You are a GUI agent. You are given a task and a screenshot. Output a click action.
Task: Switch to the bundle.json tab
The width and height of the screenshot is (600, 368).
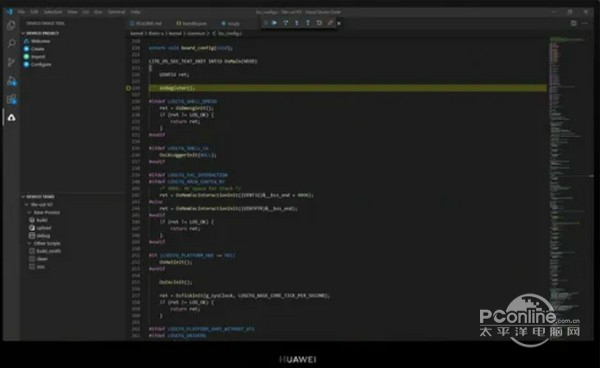[x=191, y=23]
